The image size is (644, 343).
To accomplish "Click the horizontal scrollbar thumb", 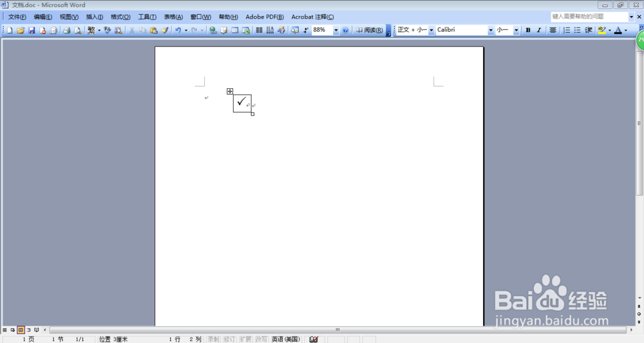I will point(337,330).
